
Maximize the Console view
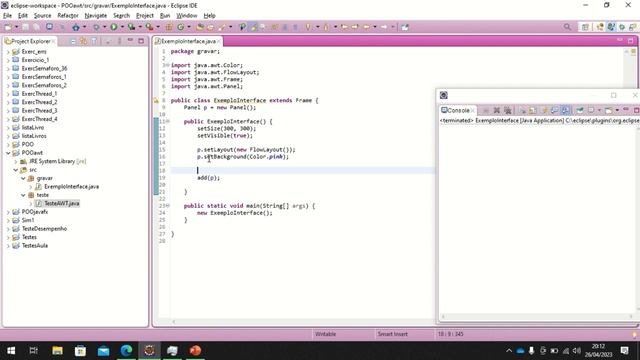tap(636, 110)
